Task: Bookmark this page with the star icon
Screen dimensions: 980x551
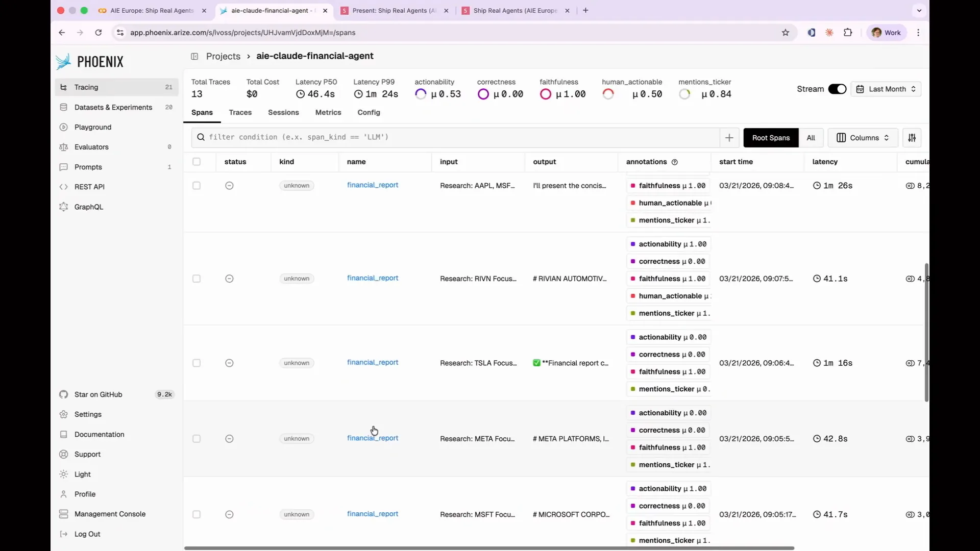Action: tap(785, 33)
